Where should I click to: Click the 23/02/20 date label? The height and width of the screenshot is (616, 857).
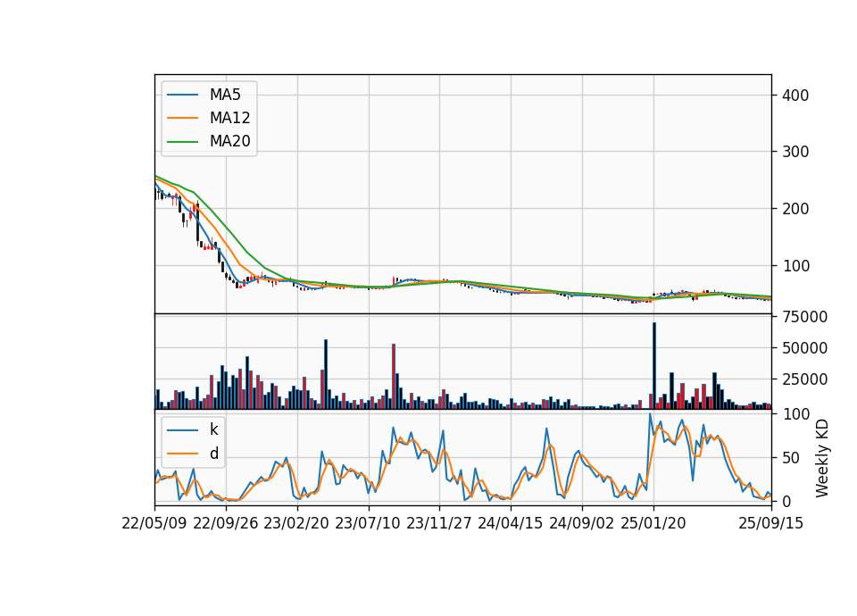(x=296, y=523)
